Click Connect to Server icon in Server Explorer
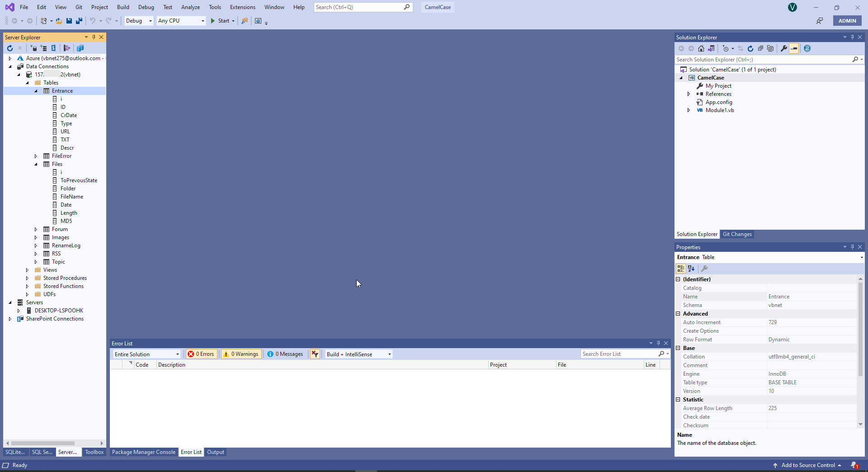The image size is (868, 472). [43, 48]
